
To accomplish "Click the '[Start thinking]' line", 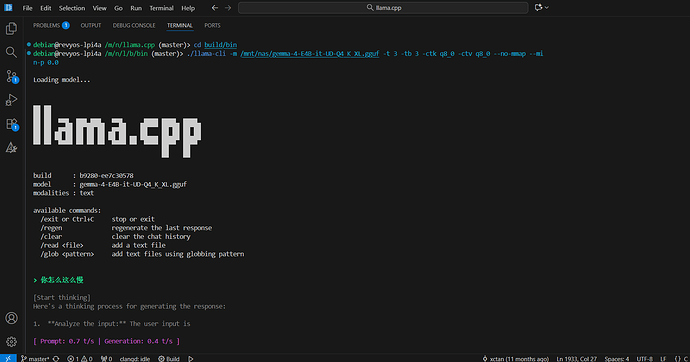I will click(62, 297).
